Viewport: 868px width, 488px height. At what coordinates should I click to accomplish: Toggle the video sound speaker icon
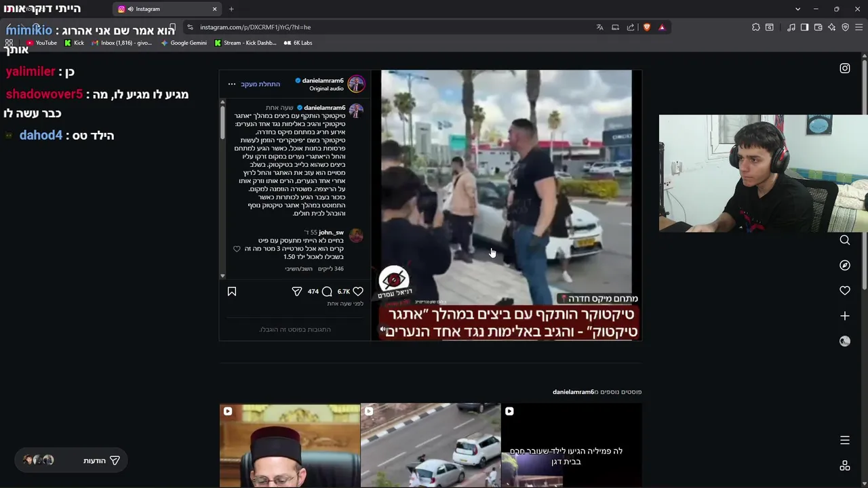pos(383,330)
